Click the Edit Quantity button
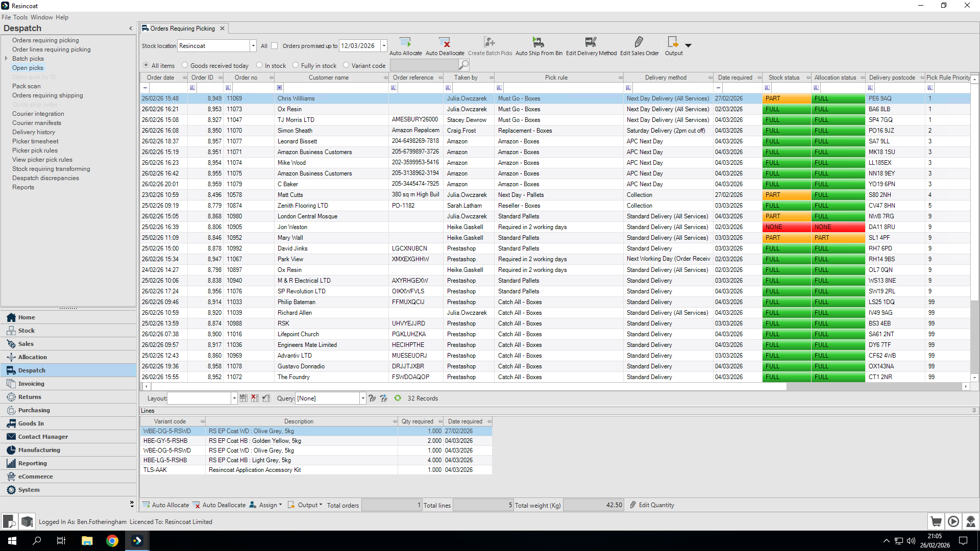Image resolution: width=980 pixels, height=551 pixels. pos(652,505)
